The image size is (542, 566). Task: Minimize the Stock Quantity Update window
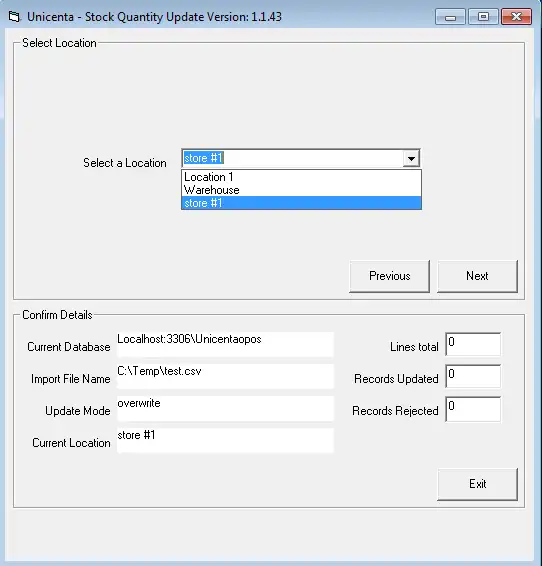coord(450,17)
